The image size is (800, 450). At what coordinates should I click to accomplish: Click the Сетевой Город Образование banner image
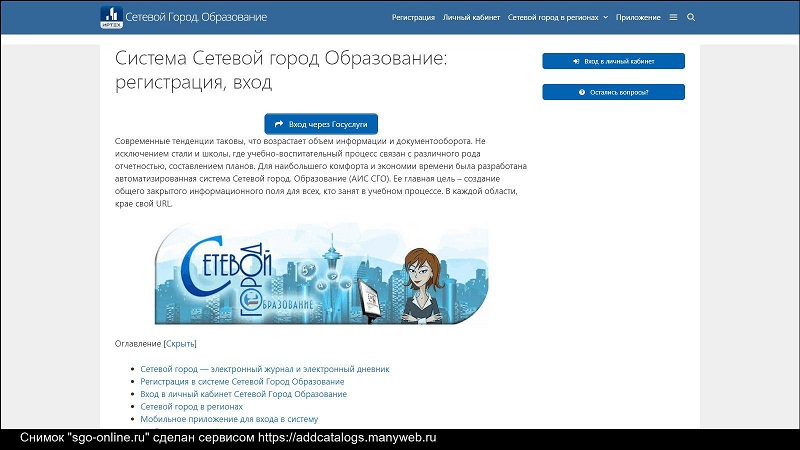321,273
